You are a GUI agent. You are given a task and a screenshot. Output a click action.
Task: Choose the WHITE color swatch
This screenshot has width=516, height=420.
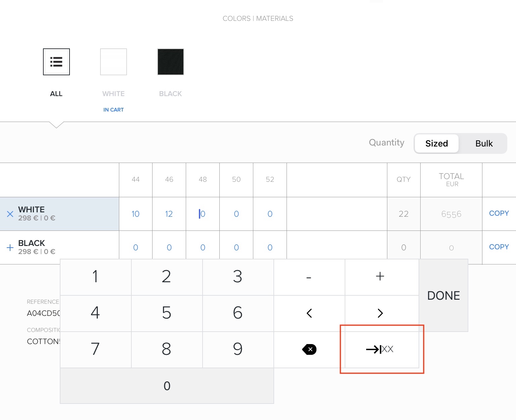(x=114, y=62)
